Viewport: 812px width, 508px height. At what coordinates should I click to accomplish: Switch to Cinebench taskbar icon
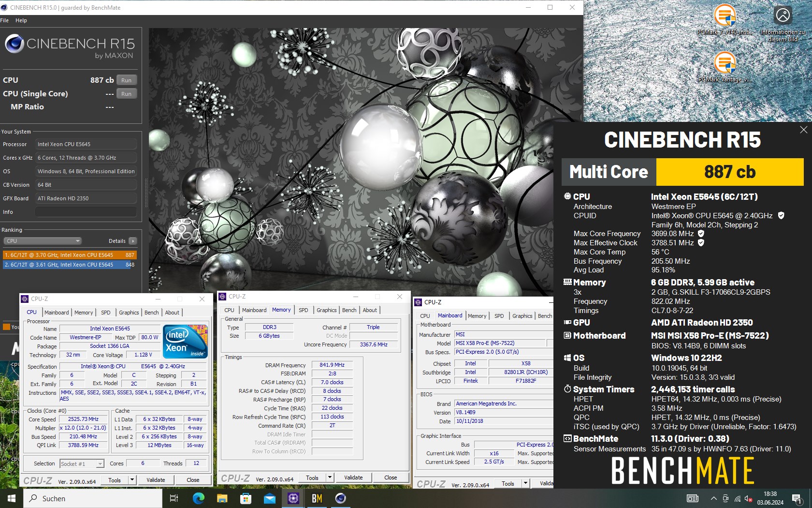pos(341,498)
